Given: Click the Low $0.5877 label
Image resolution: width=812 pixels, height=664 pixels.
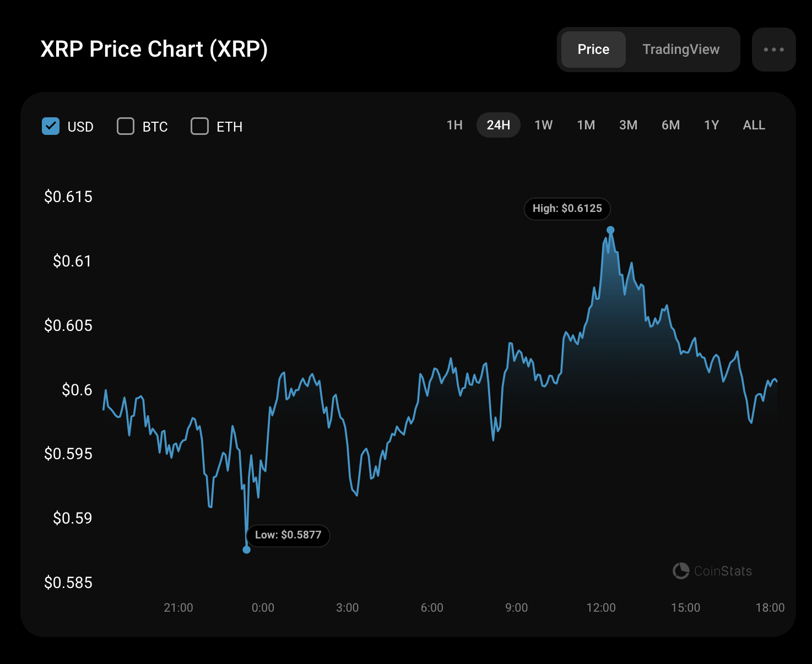Looking at the screenshot, I should (x=288, y=535).
